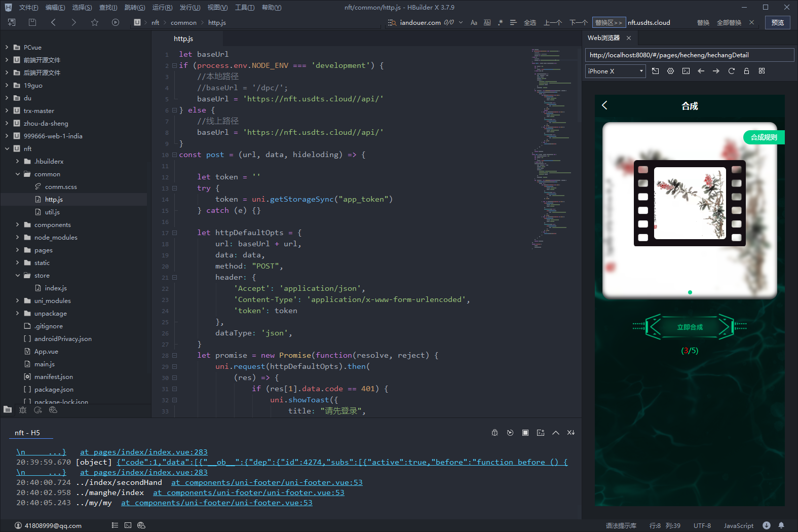Click back chevron in the 合成 preview page
The height and width of the screenshot is (532, 798).
pos(604,105)
